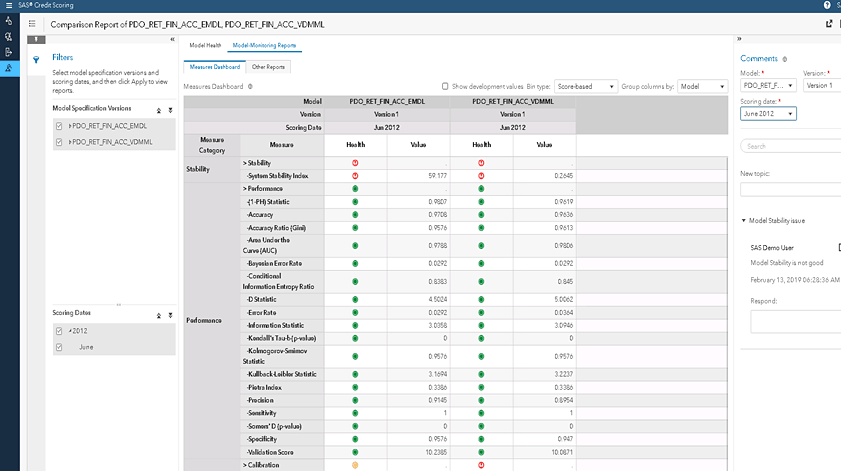The width and height of the screenshot is (841, 471).
Task: Click the Area Under the Curve measure label
Action: (x=268, y=245)
